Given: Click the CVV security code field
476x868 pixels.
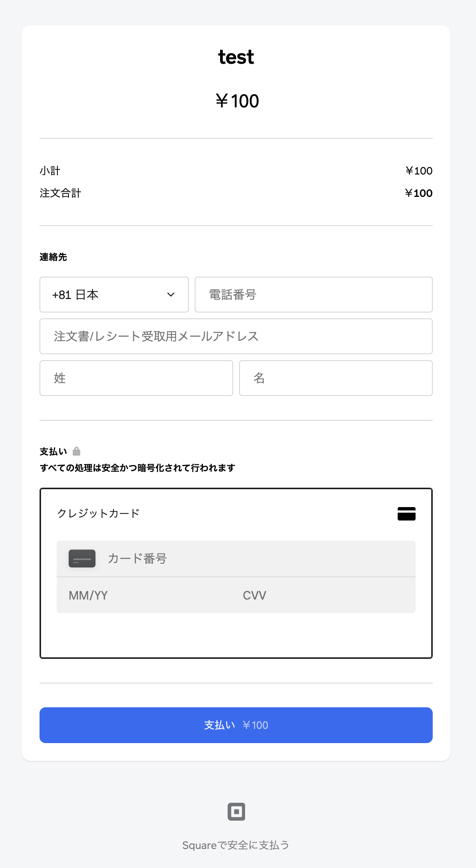Looking at the screenshot, I should pos(323,595).
